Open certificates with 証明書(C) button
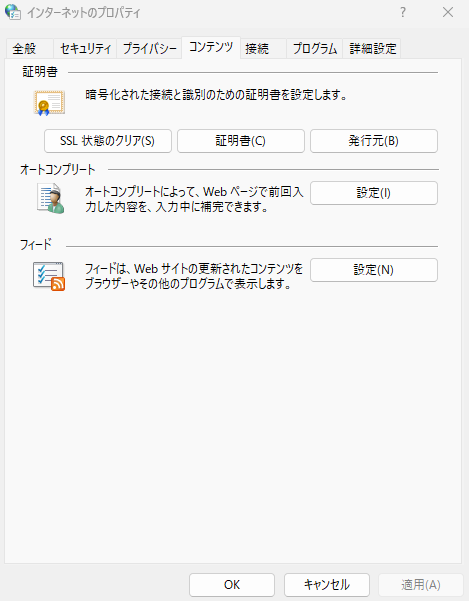469x601 pixels. [241, 141]
